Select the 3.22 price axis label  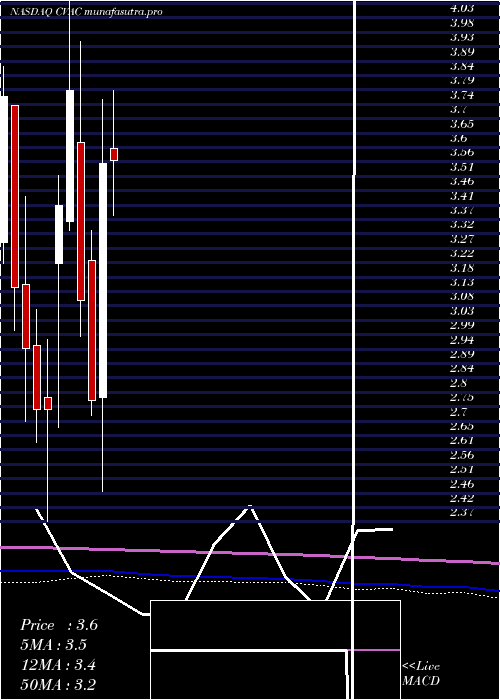pyautogui.click(x=462, y=253)
